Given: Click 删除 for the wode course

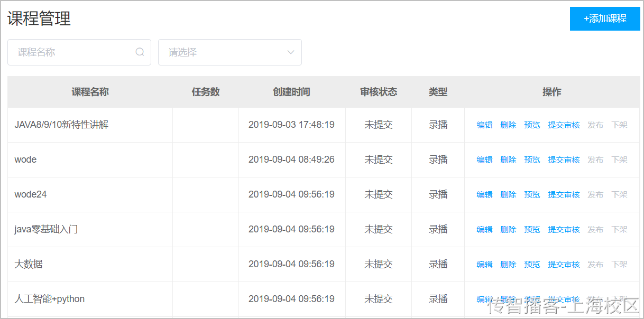Looking at the screenshot, I should [508, 160].
